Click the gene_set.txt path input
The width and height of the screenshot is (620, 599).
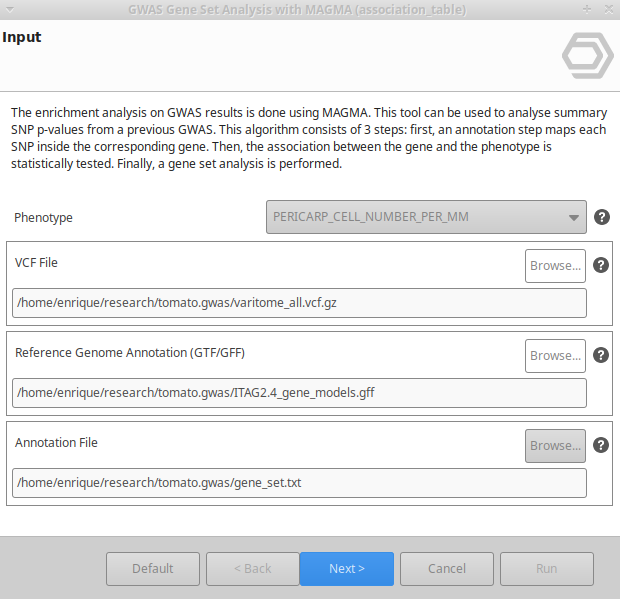(x=299, y=483)
